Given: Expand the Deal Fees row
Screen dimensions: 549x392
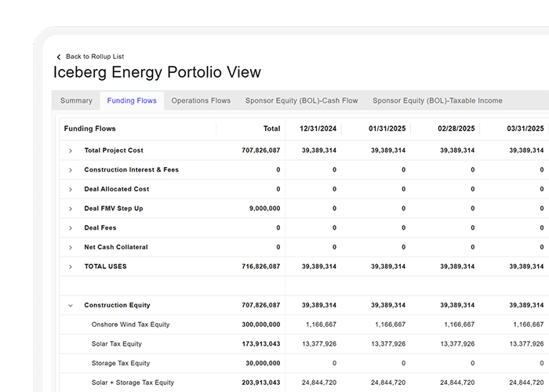Looking at the screenshot, I should tap(71, 228).
